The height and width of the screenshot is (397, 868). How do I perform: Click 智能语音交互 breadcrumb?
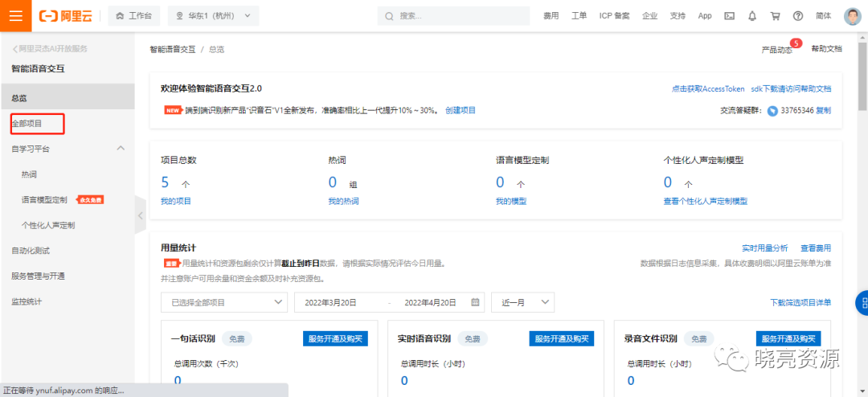pos(173,49)
